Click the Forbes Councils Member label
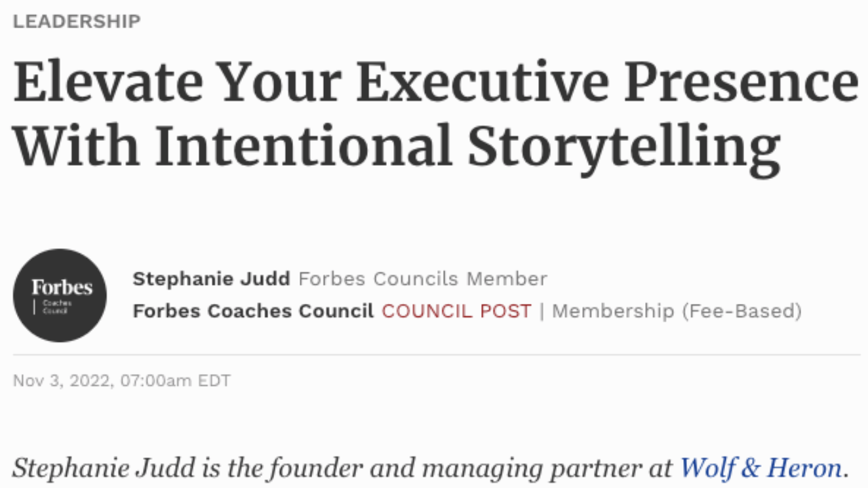The width and height of the screenshot is (868, 488). 422,279
